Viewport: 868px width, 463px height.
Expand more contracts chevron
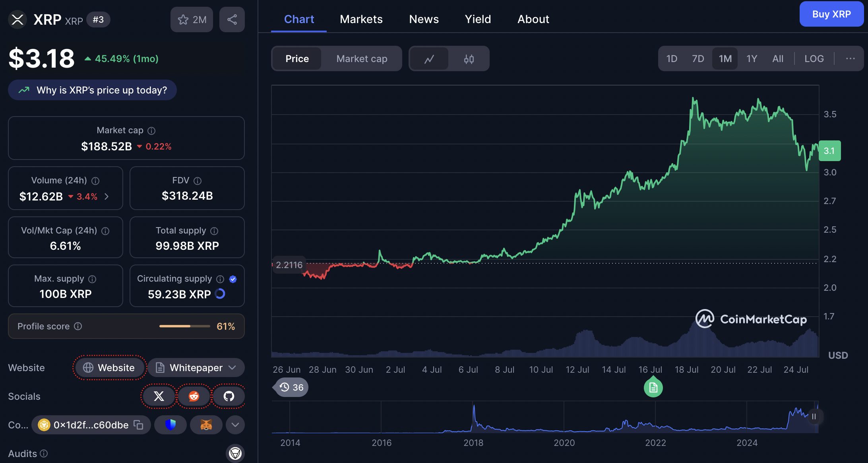tap(235, 425)
